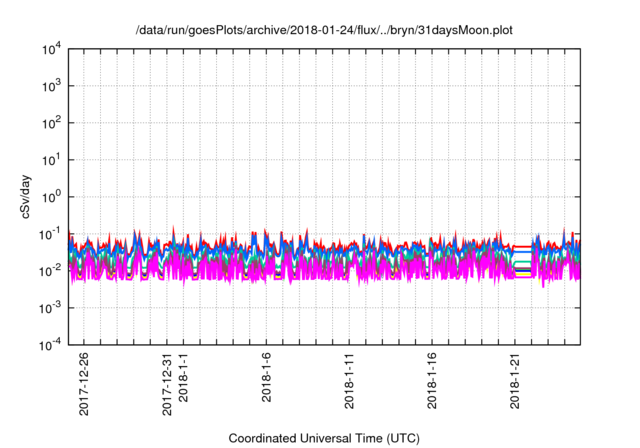
Task: Click the 10^-2 y-axis tick label
Action: pyautogui.click(x=50, y=271)
